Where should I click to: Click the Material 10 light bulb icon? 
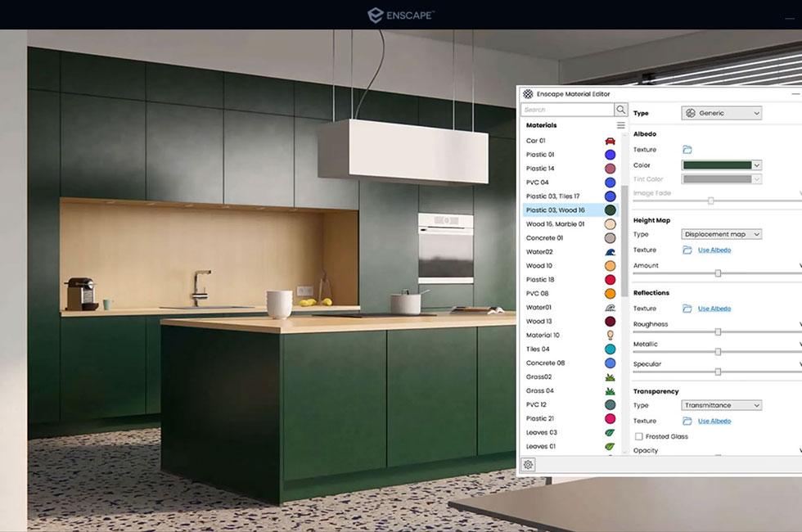pos(611,335)
